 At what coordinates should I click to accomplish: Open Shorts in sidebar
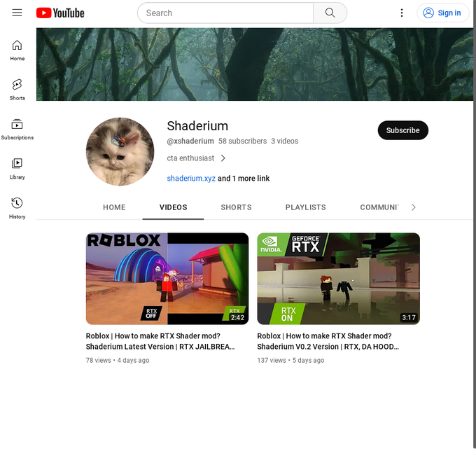tap(17, 90)
